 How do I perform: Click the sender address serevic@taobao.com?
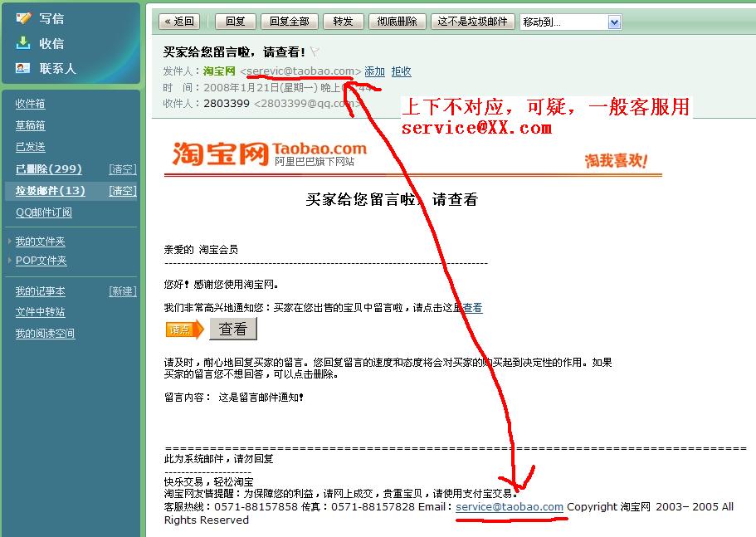pos(300,71)
